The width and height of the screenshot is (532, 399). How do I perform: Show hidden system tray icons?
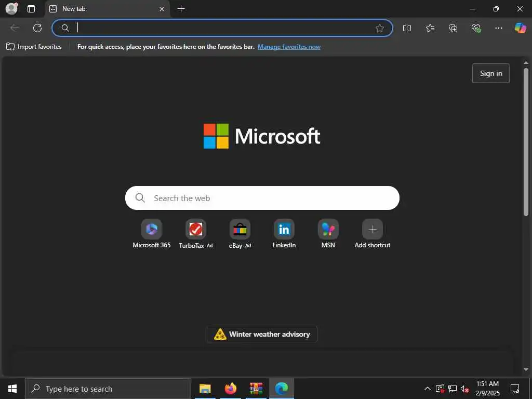point(428,389)
